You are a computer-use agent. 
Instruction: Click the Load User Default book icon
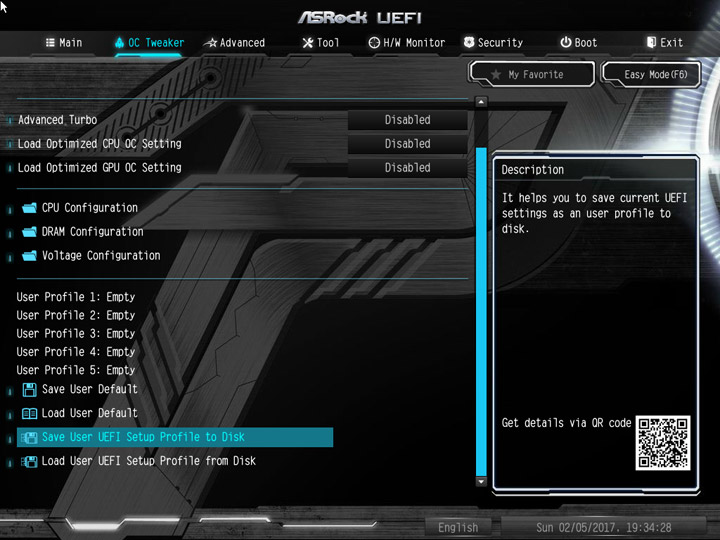tap(29, 414)
